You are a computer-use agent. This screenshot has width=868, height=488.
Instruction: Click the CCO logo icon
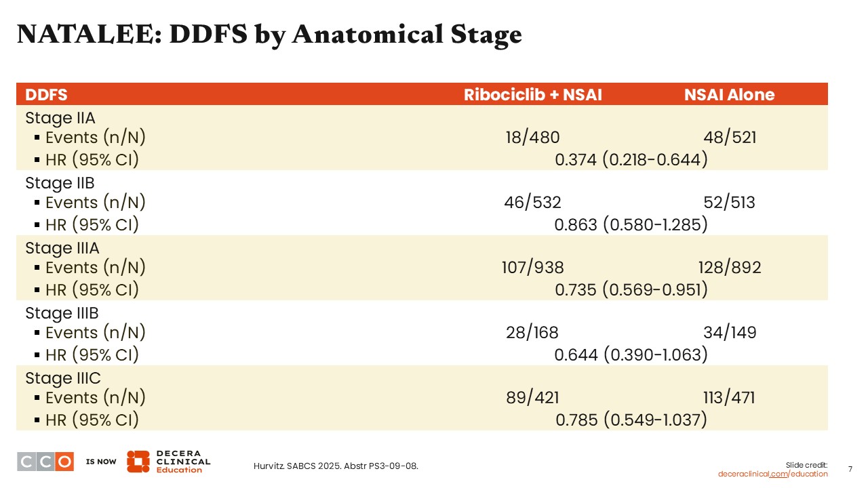pos(45,462)
